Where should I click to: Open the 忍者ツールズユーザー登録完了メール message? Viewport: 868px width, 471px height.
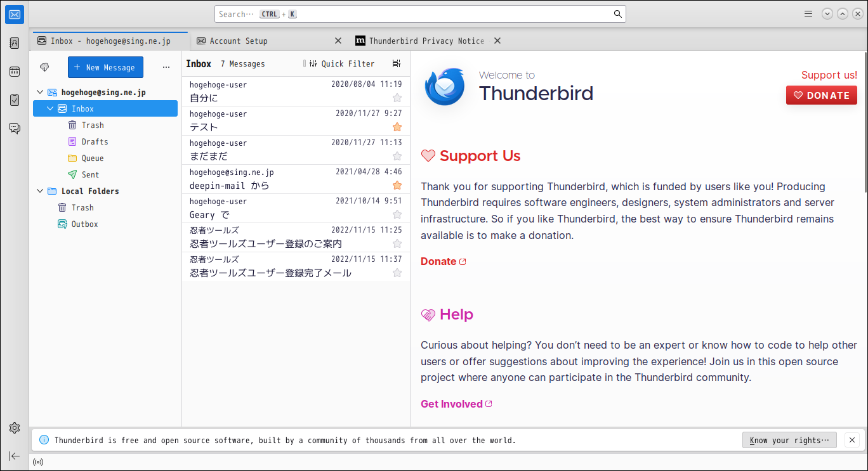pos(296,266)
